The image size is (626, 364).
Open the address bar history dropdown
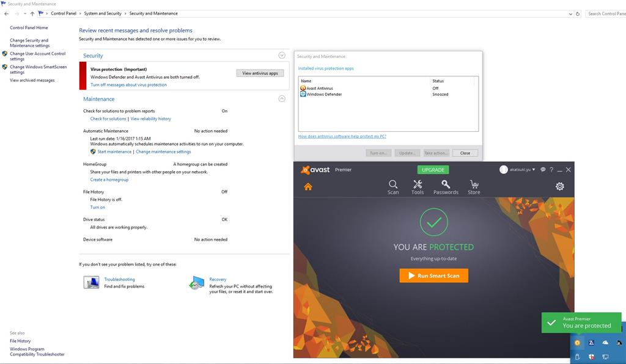[570, 13]
